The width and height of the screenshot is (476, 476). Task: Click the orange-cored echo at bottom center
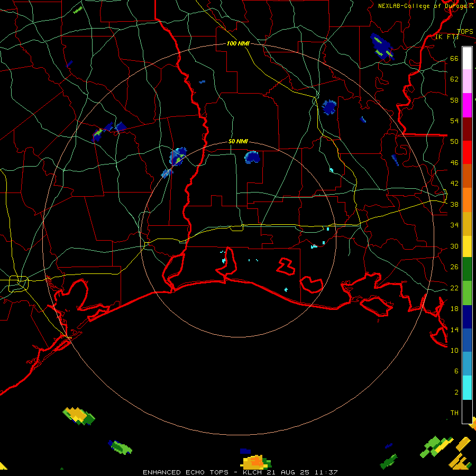tap(255, 462)
